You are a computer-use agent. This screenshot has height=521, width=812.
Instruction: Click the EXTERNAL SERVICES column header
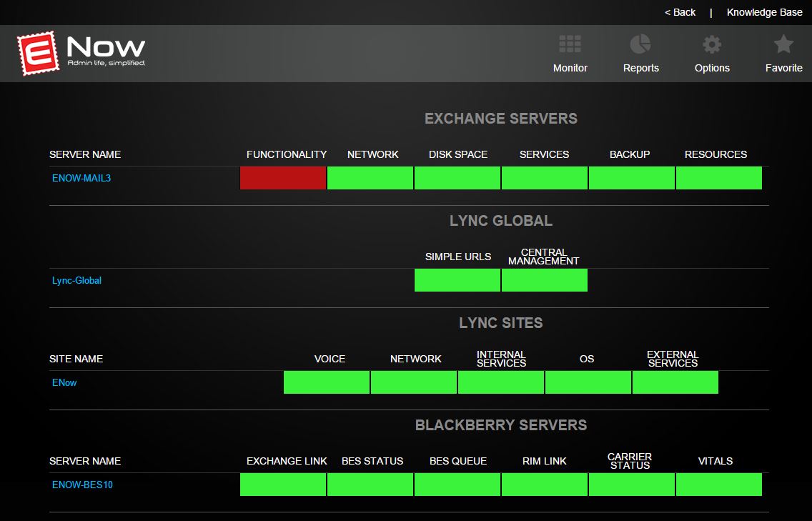pyautogui.click(x=672, y=359)
